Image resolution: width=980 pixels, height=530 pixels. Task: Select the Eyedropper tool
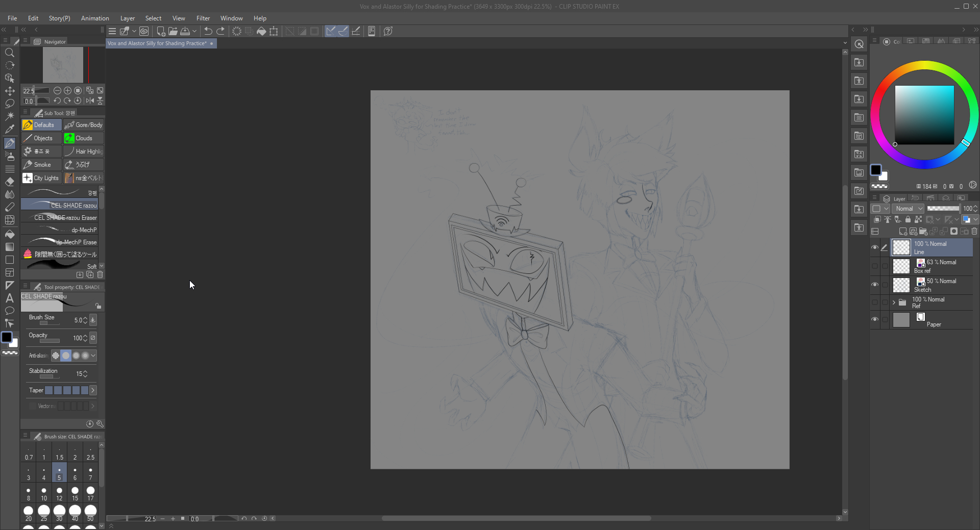(x=10, y=129)
